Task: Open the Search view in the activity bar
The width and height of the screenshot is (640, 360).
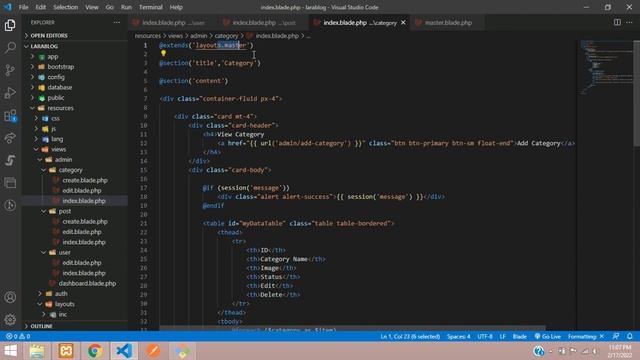Action: click(10, 47)
